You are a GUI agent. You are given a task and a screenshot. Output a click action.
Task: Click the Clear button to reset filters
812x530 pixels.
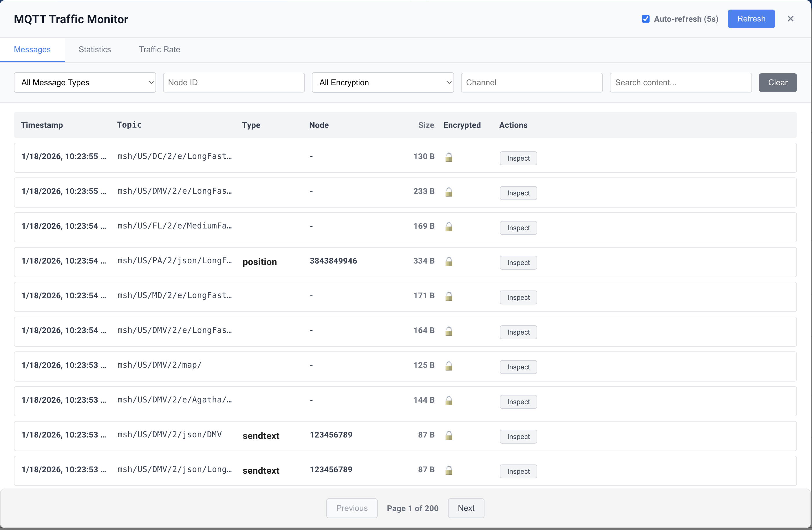tap(778, 82)
